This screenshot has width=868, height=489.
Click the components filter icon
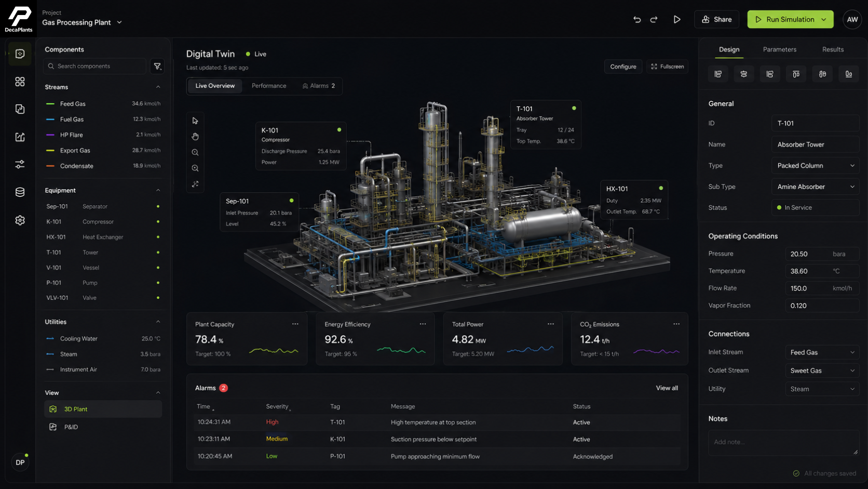(x=157, y=66)
